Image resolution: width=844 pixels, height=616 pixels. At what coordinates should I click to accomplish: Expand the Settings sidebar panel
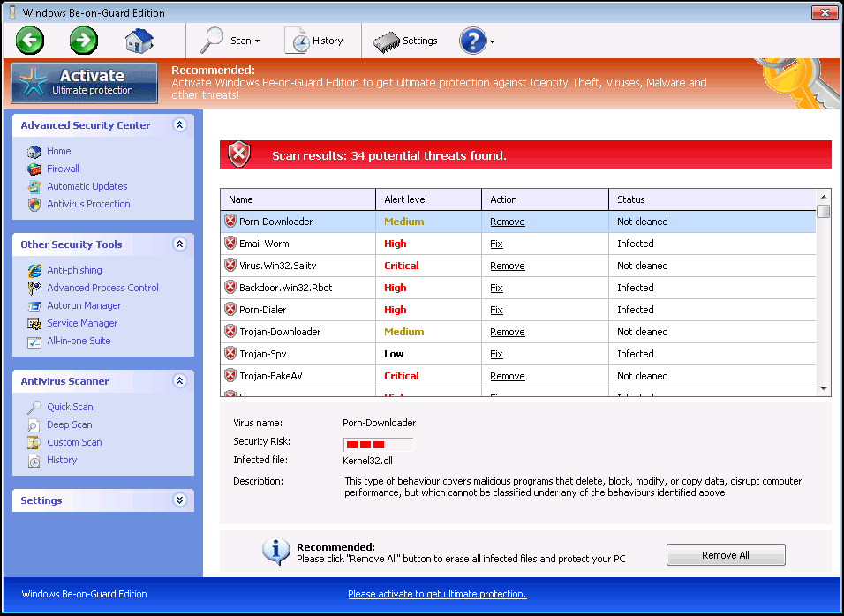tap(180, 500)
